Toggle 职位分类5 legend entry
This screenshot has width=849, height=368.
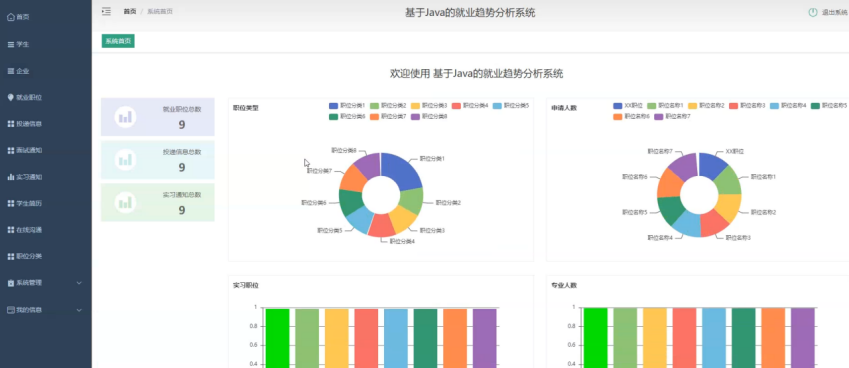tap(511, 106)
